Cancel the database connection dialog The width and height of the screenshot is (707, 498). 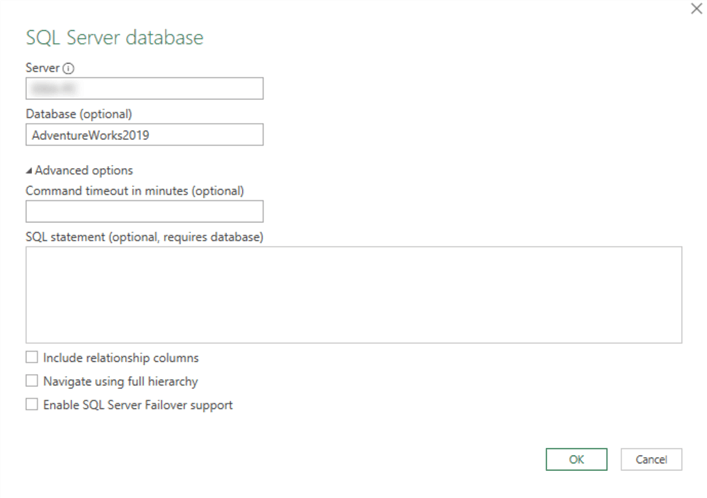pyautogui.click(x=651, y=459)
